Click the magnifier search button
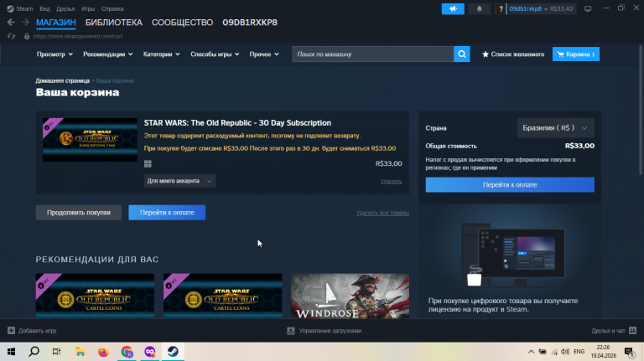Image resolution: width=644 pixels, height=361 pixels. (462, 54)
